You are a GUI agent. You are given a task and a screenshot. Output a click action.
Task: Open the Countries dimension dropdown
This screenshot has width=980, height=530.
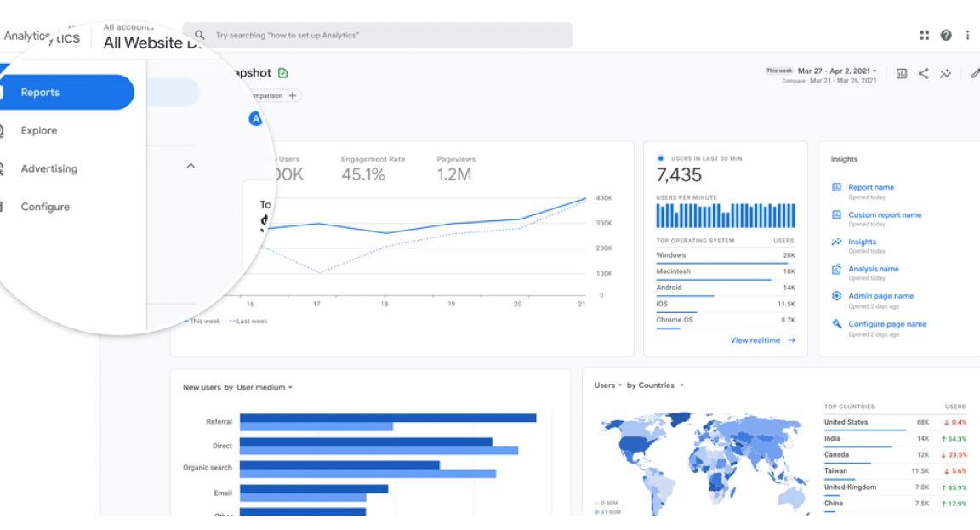point(654,385)
